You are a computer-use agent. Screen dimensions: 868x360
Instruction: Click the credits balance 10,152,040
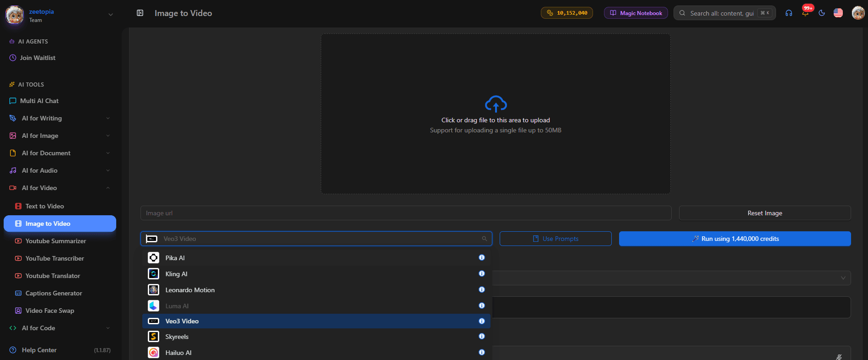point(567,13)
